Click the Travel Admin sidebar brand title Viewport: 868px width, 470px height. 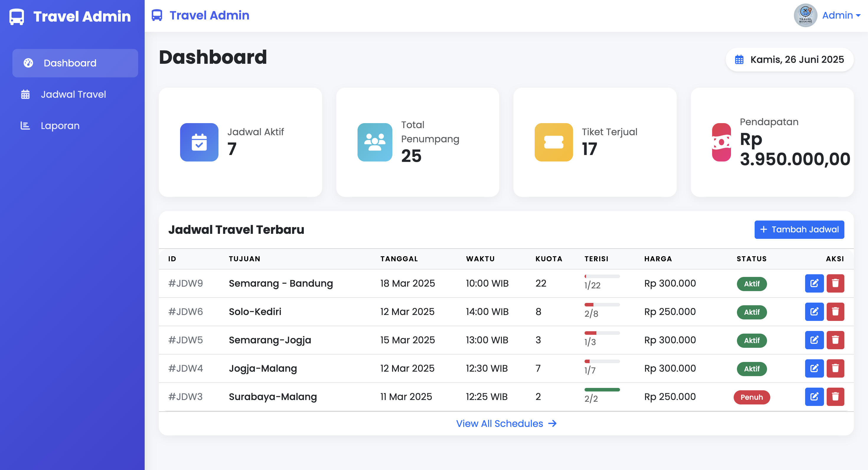pos(82,17)
